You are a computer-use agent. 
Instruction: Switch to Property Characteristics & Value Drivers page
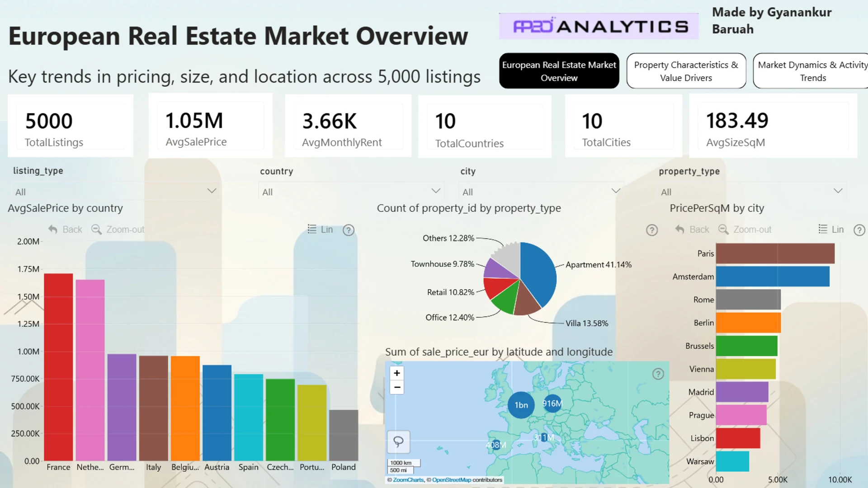click(x=686, y=71)
